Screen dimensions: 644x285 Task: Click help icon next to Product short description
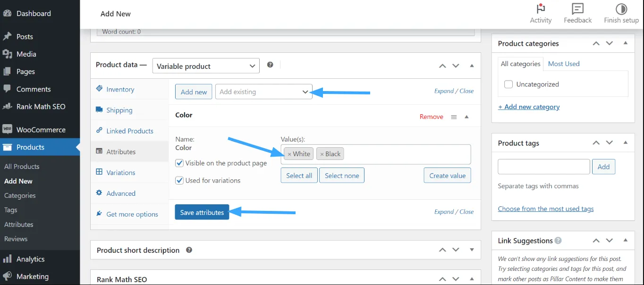189,250
